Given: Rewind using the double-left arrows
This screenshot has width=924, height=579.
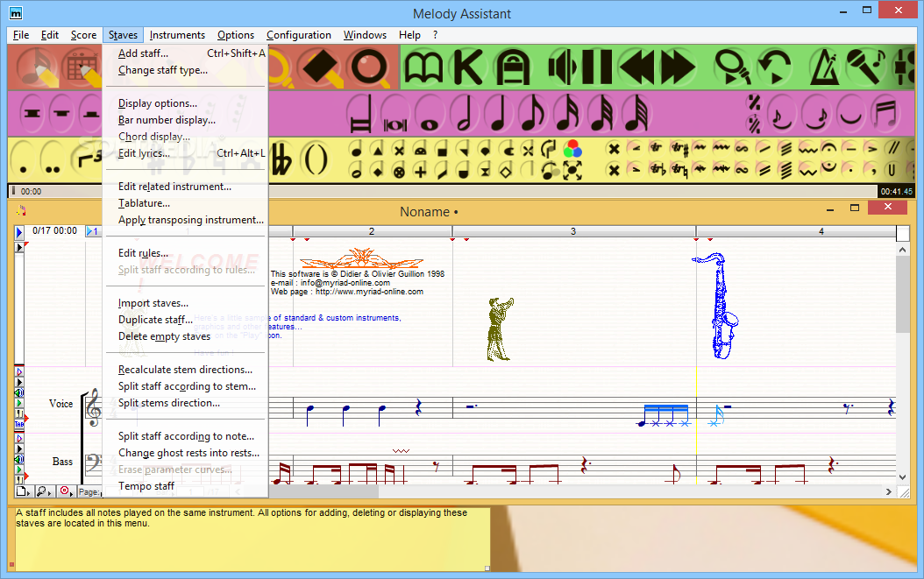Looking at the screenshot, I should [636, 67].
